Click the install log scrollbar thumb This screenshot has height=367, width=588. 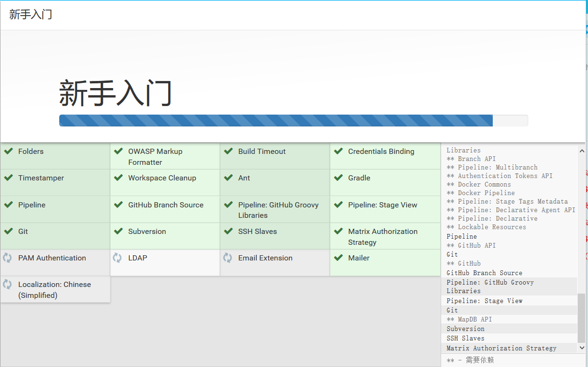click(x=581, y=317)
